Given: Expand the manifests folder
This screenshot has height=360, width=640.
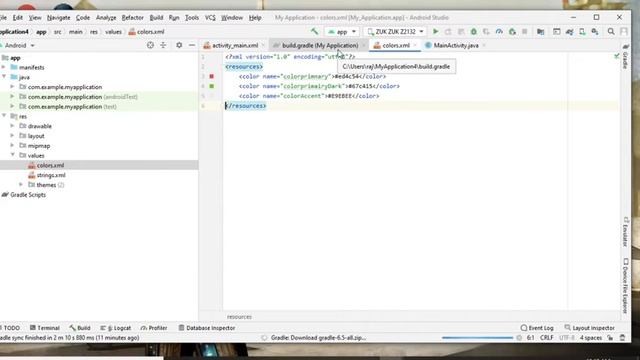Looking at the screenshot, I should (4, 67).
